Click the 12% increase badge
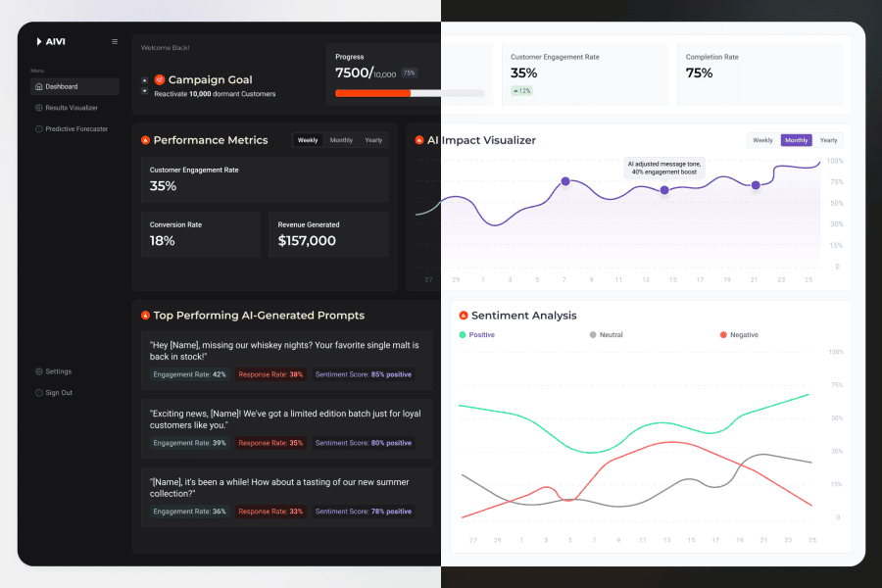 (522, 90)
